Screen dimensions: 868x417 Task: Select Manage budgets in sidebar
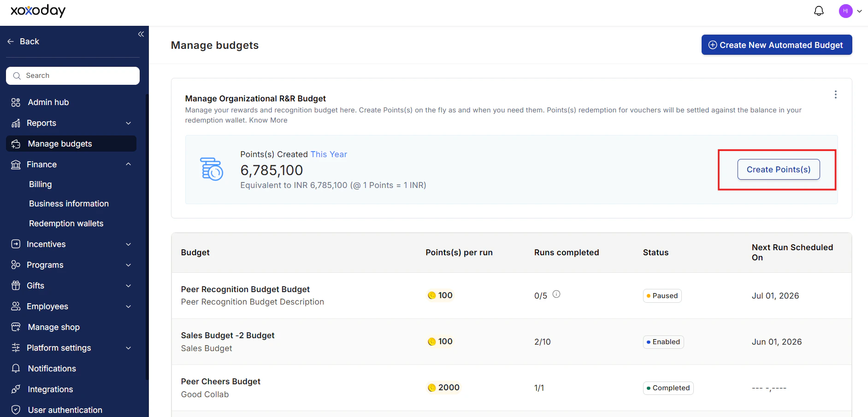[71, 144]
